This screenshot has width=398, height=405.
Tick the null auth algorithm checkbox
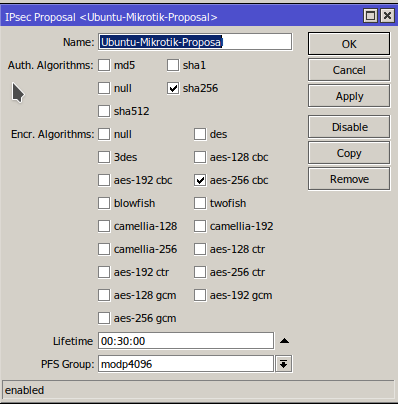pyautogui.click(x=104, y=88)
